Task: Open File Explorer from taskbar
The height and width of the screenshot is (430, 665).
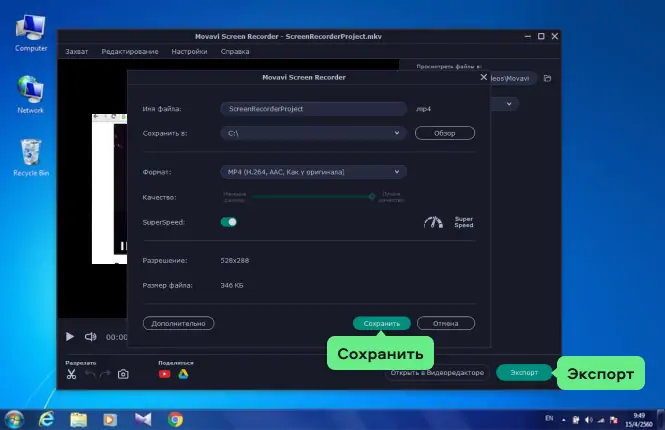Action: pyautogui.click(x=78, y=420)
